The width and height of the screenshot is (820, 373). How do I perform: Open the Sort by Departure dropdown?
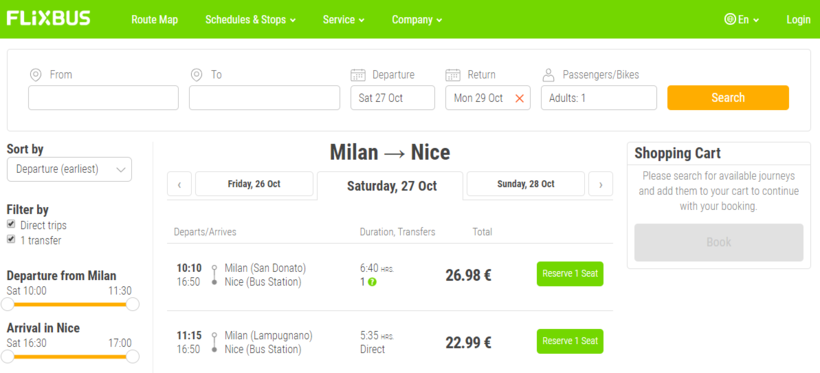pos(70,169)
